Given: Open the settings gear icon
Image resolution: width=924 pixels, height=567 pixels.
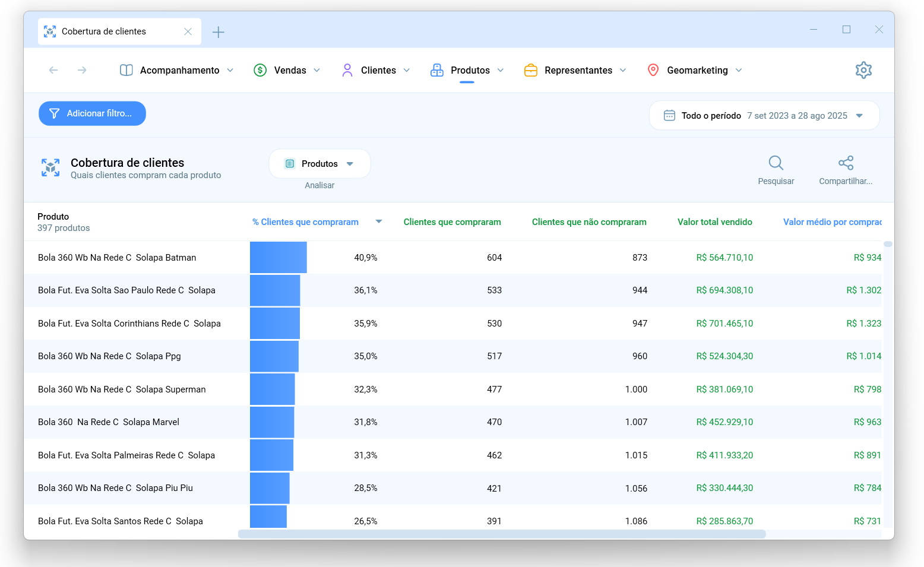Looking at the screenshot, I should point(863,70).
